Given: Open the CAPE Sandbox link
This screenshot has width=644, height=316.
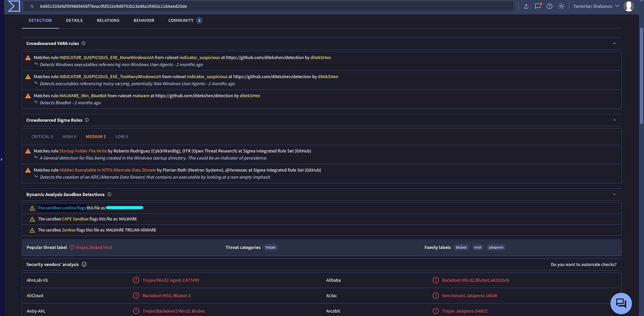Looking at the screenshot, I should (75, 219).
